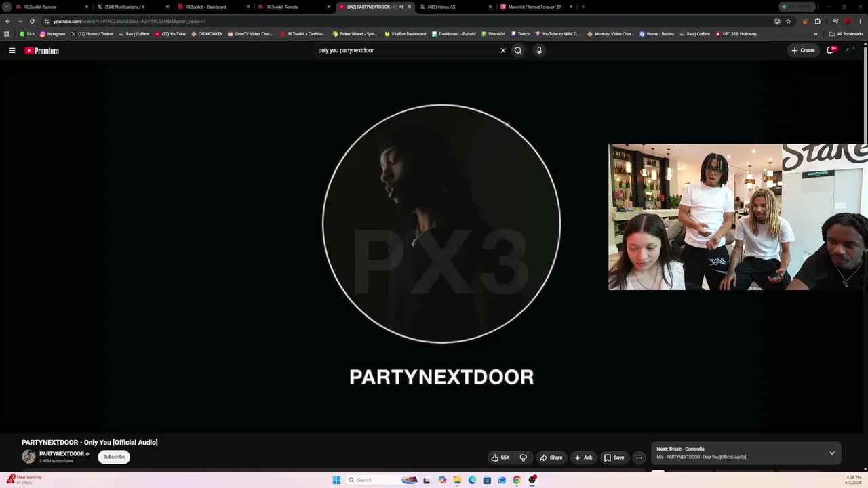This screenshot has width=868, height=488.
Task: Click the video title below the player
Action: click(x=90, y=442)
